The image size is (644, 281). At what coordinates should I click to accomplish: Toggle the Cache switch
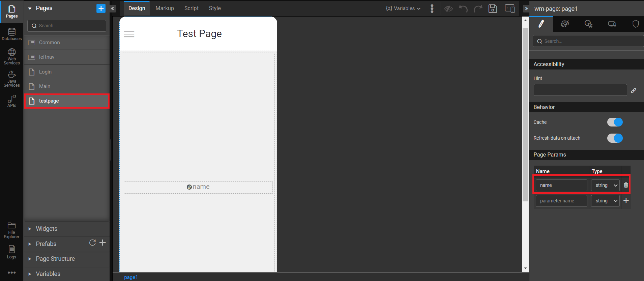[615, 122]
